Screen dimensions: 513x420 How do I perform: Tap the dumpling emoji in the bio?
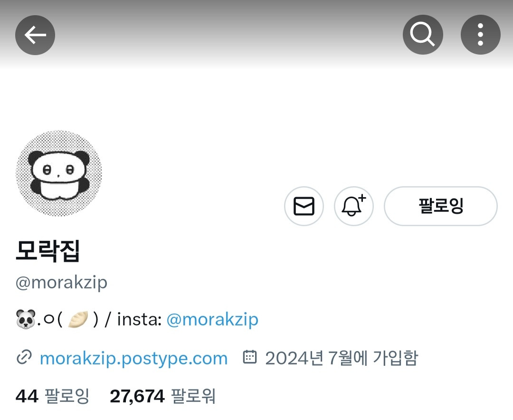pos(78,319)
